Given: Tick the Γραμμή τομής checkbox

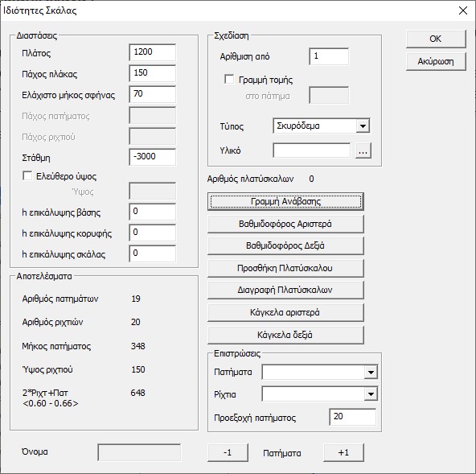Looking at the screenshot, I should (x=229, y=80).
